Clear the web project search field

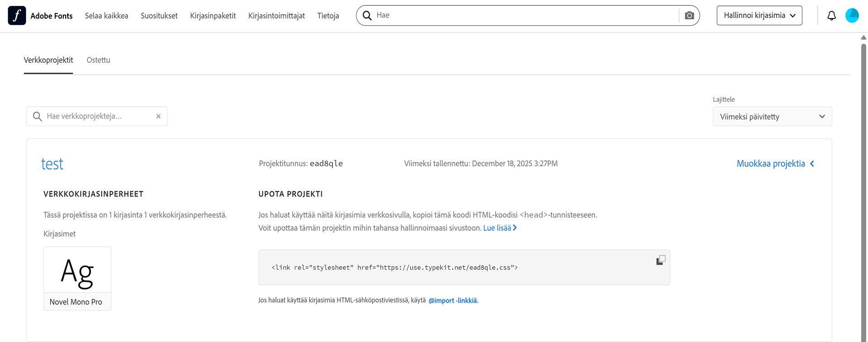pyautogui.click(x=159, y=116)
